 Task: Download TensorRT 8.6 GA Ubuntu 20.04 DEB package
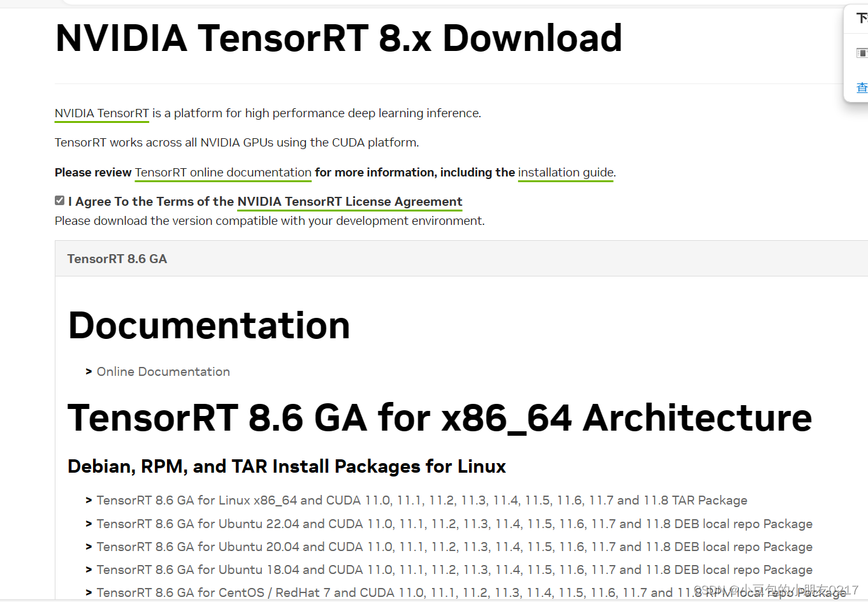tap(454, 547)
